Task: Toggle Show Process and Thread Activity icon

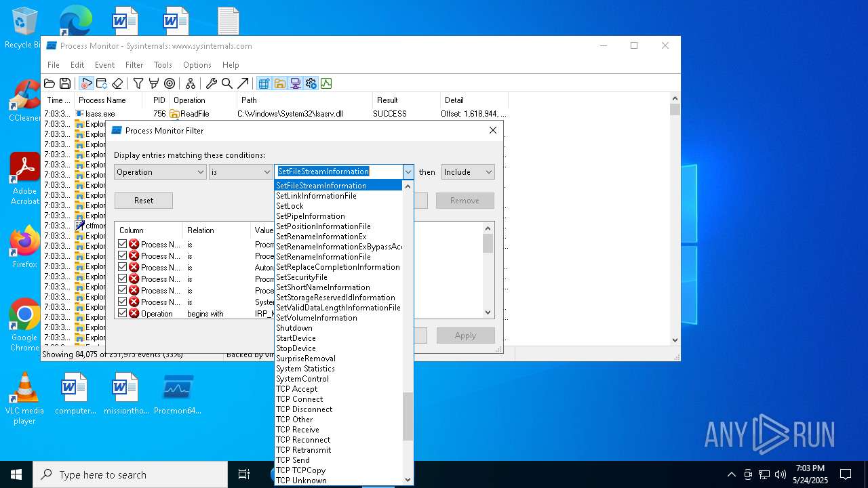Action: click(311, 83)
